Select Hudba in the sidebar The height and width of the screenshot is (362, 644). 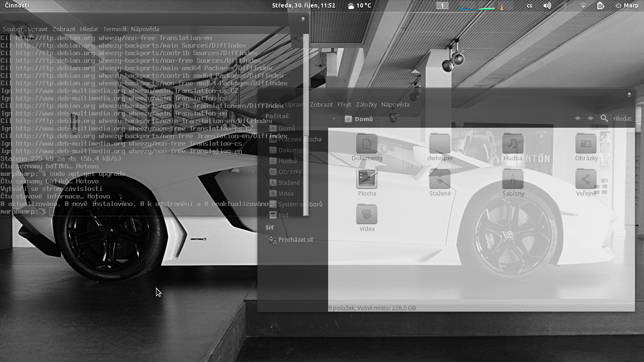point(283,161)
